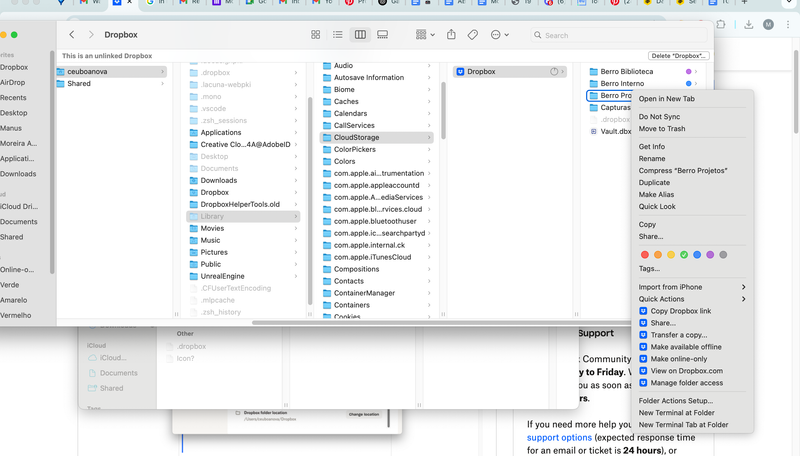Screen dimensions: 800x456
Task: Click Get Info in context menu
Action: point(652,147)
